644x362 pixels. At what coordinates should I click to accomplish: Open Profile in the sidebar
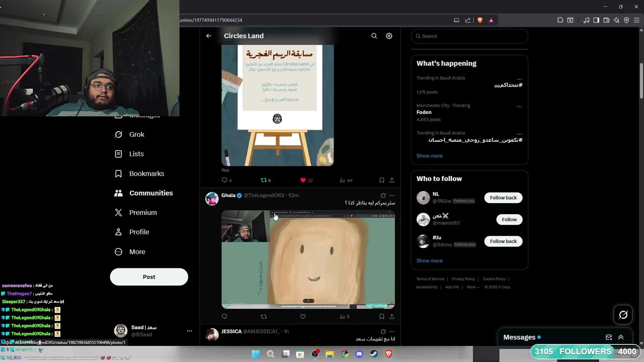(x=132, y=232)
